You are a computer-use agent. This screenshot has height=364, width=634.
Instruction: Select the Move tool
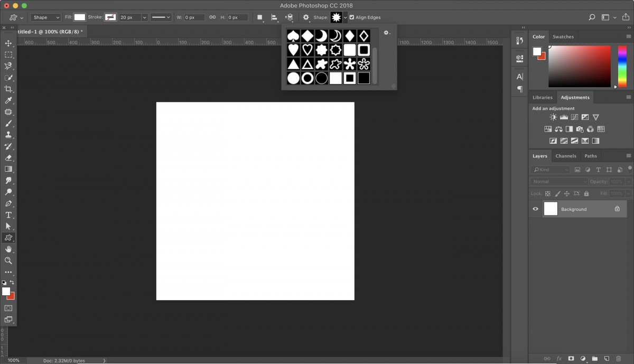click(x=8, y=43)
